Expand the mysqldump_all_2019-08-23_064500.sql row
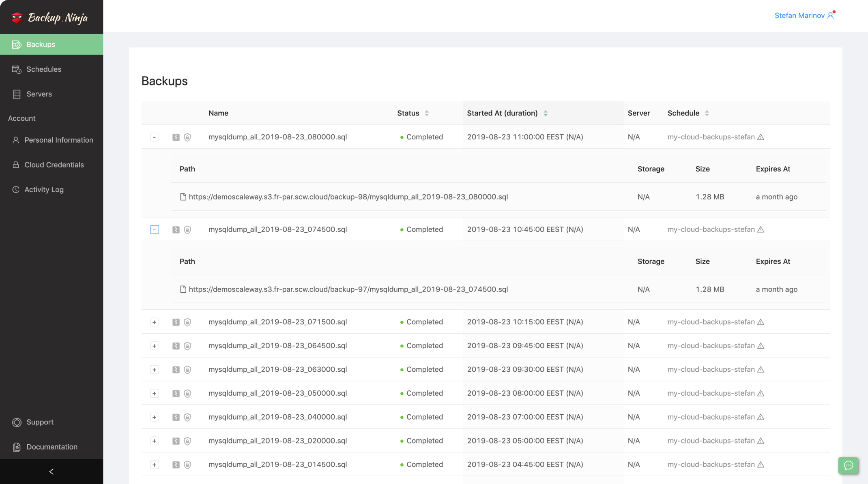868x484 pixels. pos(154,346)
